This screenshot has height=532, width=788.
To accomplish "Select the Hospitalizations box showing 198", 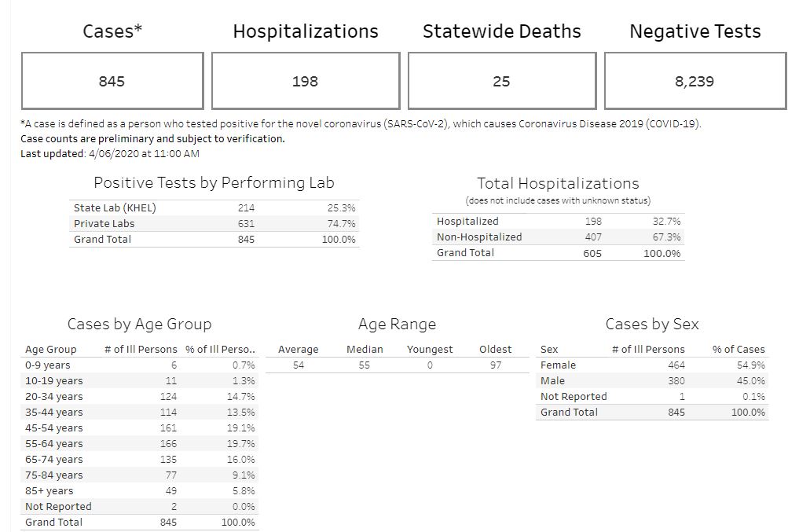I will click(306, 81).
